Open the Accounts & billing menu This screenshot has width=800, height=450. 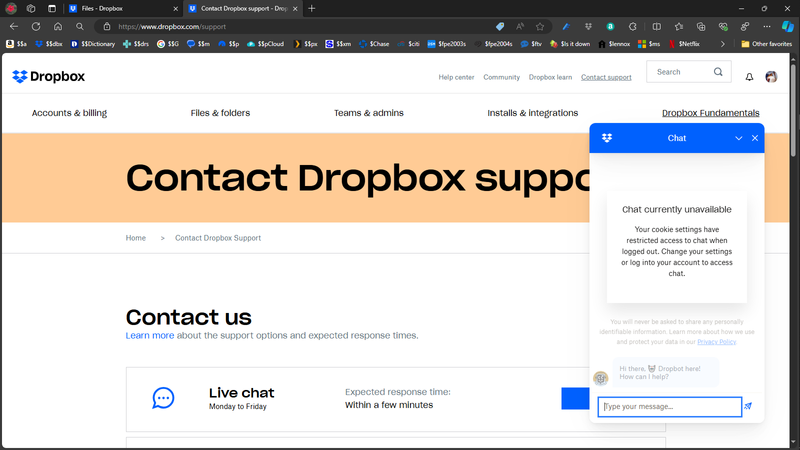pyautogui.click(x=69, y=113)
